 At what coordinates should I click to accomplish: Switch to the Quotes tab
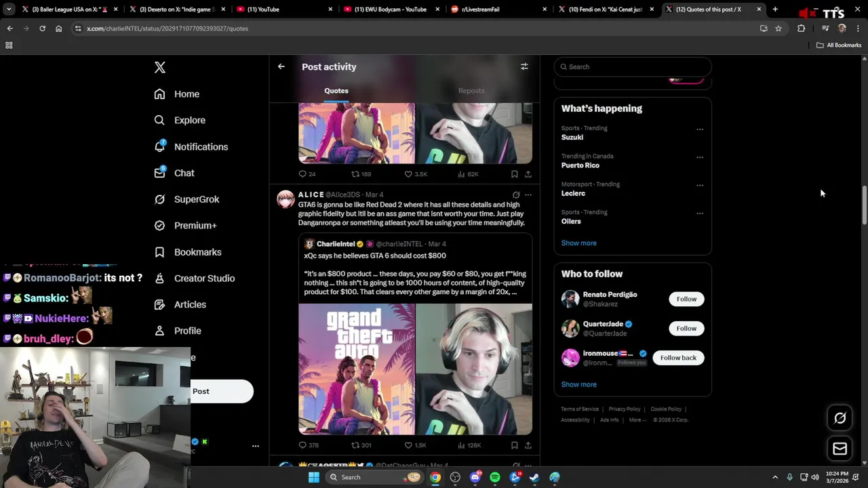point(336,91)
